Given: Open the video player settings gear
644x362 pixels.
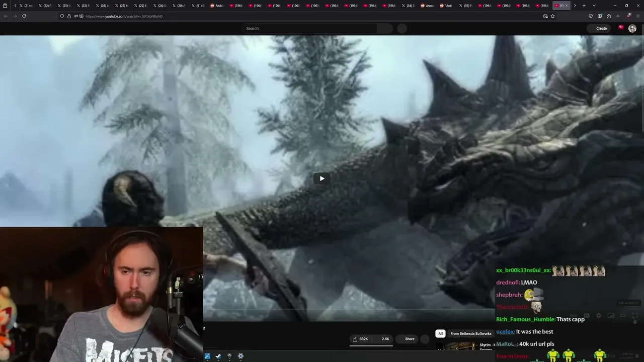Looking at the screenshot, I should pyautogui.click(x=599, y=316).
